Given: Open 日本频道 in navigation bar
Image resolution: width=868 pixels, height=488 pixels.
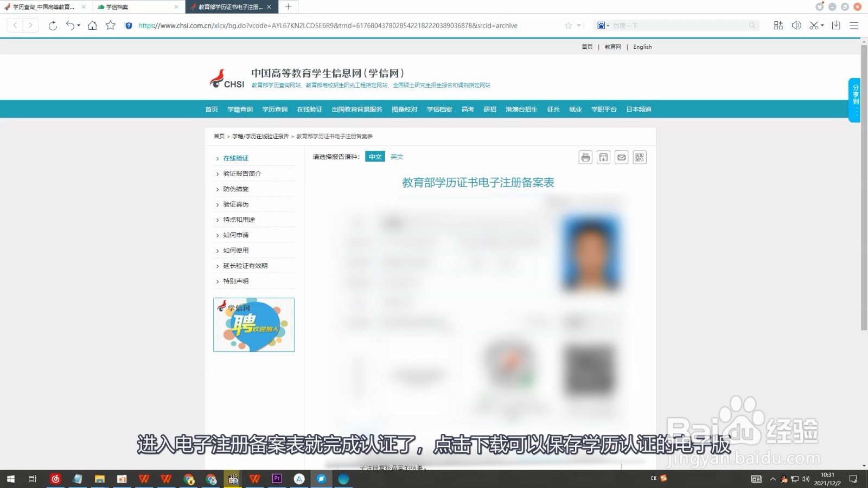Looking at the screenshot, I should click(639, 110).
